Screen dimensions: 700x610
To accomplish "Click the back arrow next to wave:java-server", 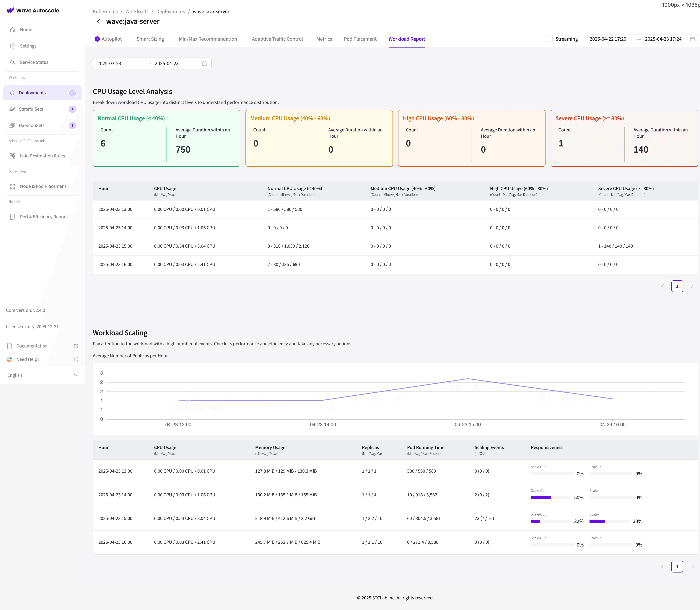I will coord(99,22).
